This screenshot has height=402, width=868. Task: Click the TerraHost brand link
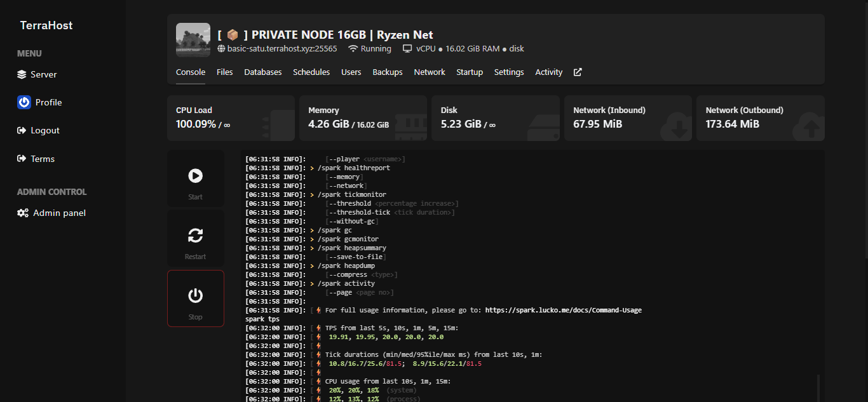(x=46, y=25)
